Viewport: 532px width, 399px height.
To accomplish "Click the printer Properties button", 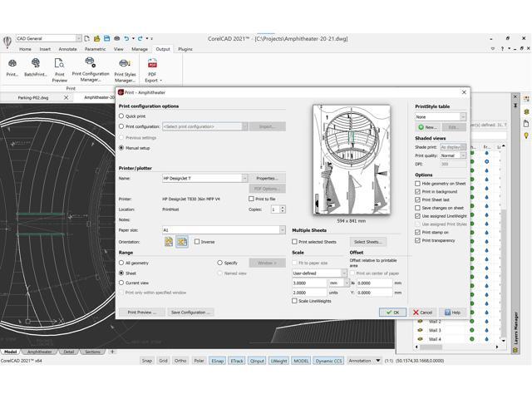I will (x=268, y=178).
